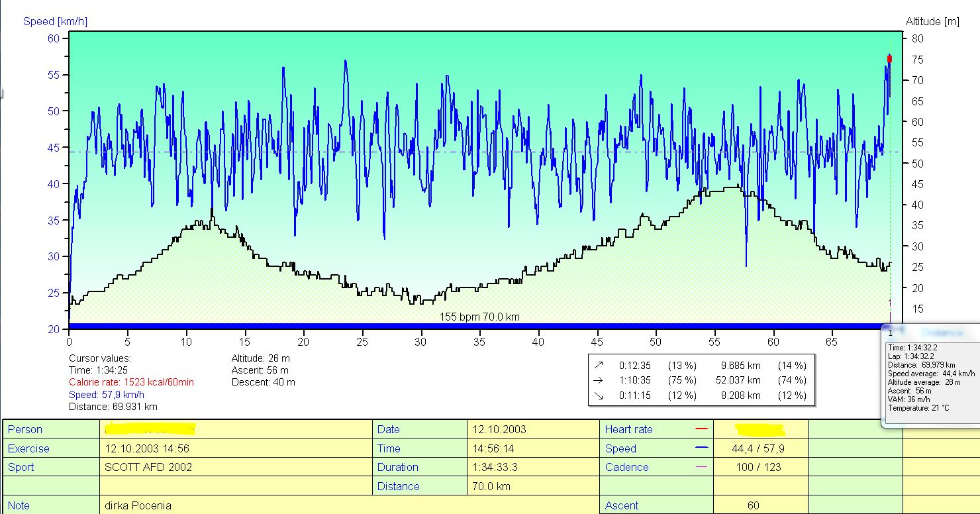Select the Exercise field 12.10.2003 14:56
This screenshot has width=980, height=514.
[237, 448]
